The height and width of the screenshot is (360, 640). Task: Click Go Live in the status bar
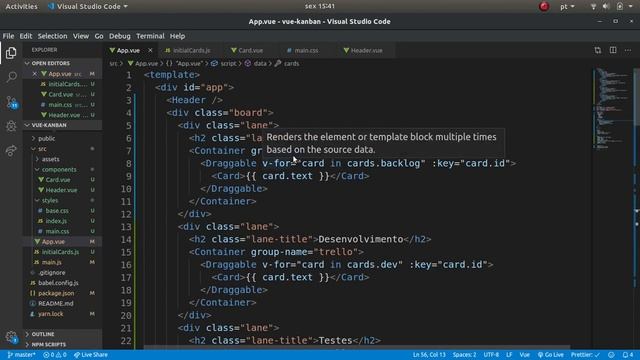pyautogui.click(x=551, y=355)
